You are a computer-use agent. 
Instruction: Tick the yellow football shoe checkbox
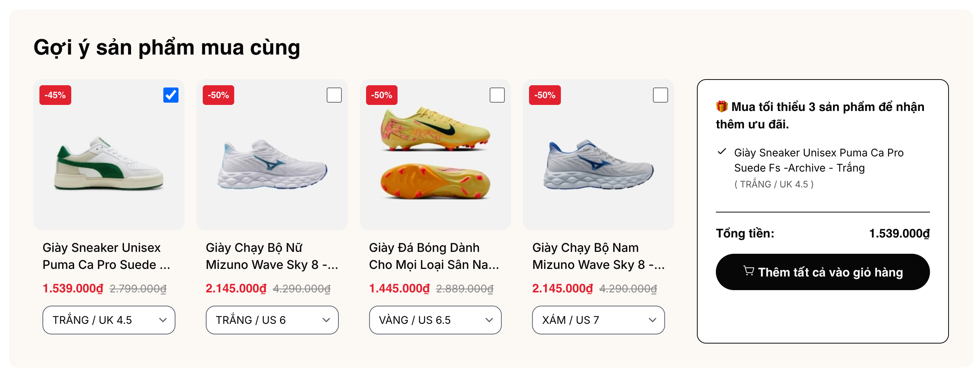click(497, 95)
